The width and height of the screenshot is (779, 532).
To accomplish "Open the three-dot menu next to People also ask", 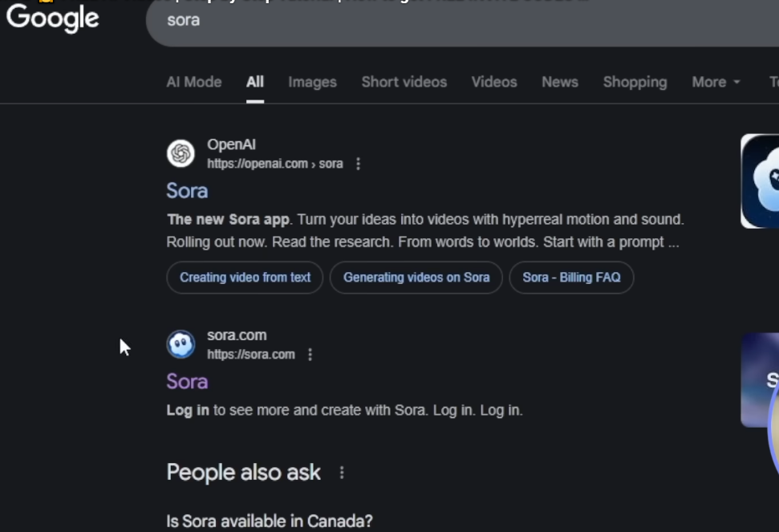I will point(341,473).
